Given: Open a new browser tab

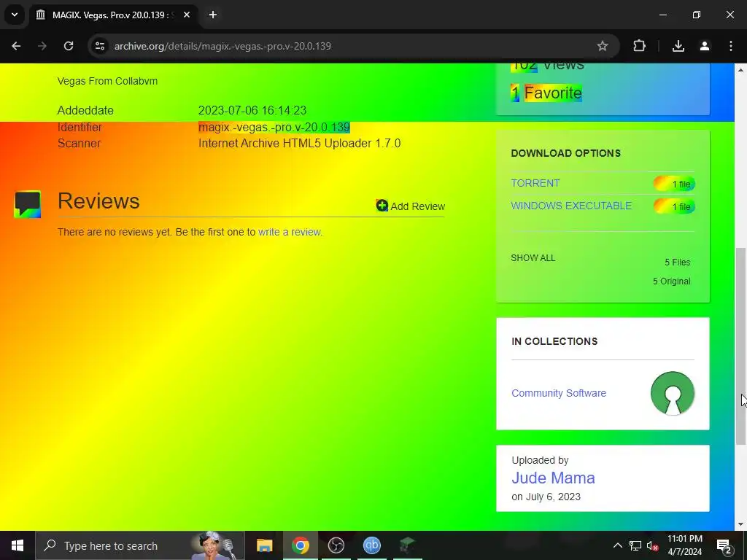Looking at the screenshot, I should tap(213, 15).
